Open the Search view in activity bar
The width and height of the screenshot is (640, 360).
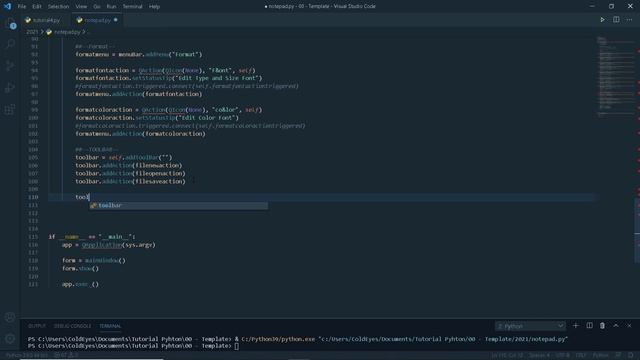coord(10,44)
